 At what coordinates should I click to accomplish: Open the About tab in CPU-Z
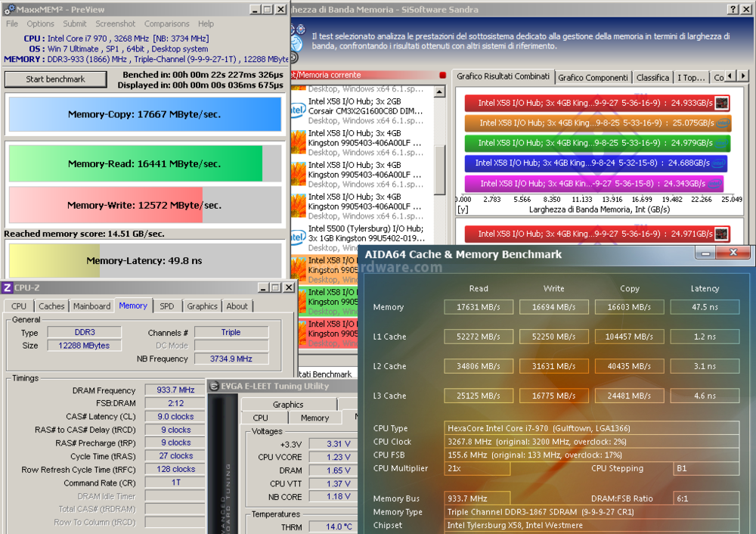[237, 306]
